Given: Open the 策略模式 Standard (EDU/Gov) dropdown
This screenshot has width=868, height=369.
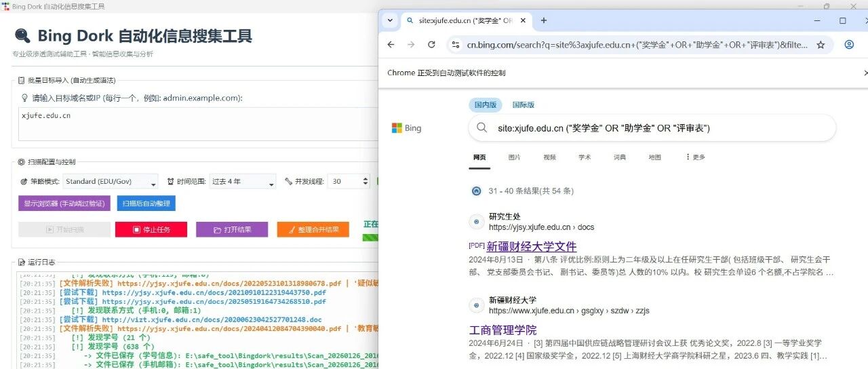Looking at the screenshot, I should click(x=111, y=182).
